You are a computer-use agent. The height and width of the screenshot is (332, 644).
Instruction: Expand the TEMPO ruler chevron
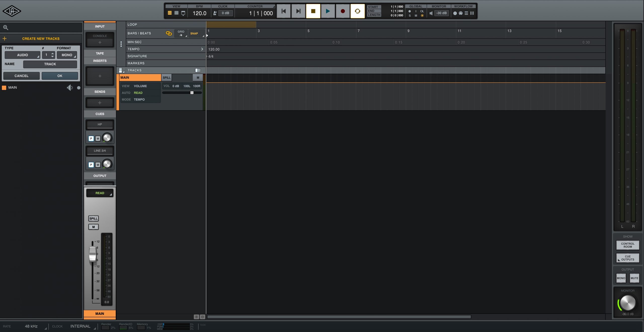coord(202,49)
